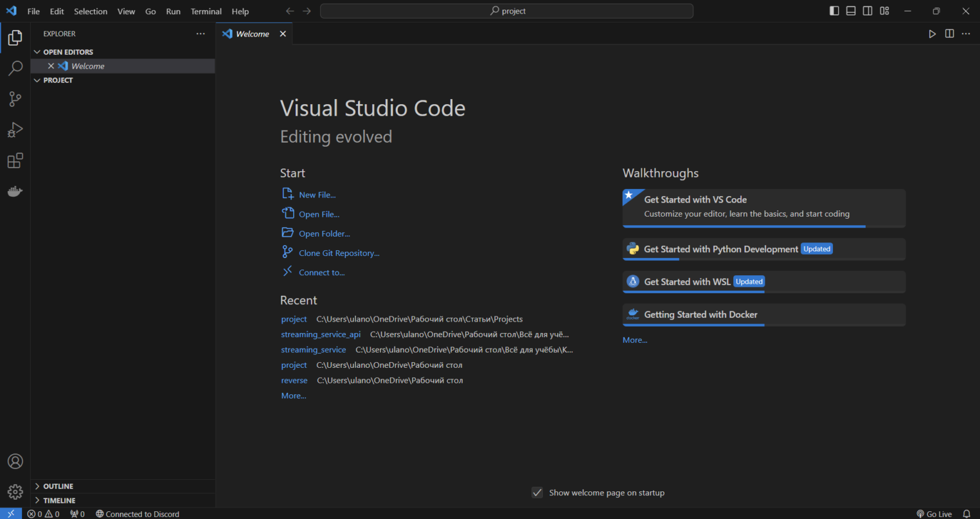Open Getting Started with Docker walkthrough
Viewport: 980px width, 519px height.
click(764, 315)
